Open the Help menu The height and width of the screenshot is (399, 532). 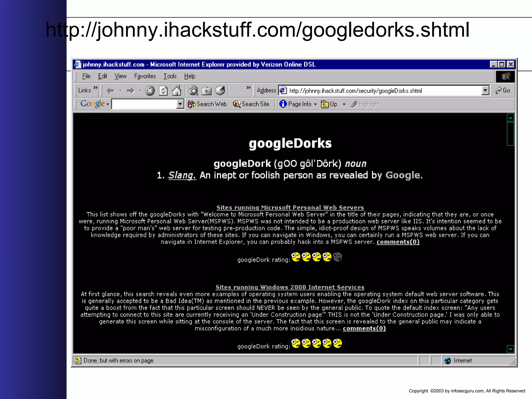click(x=190, y=76)
